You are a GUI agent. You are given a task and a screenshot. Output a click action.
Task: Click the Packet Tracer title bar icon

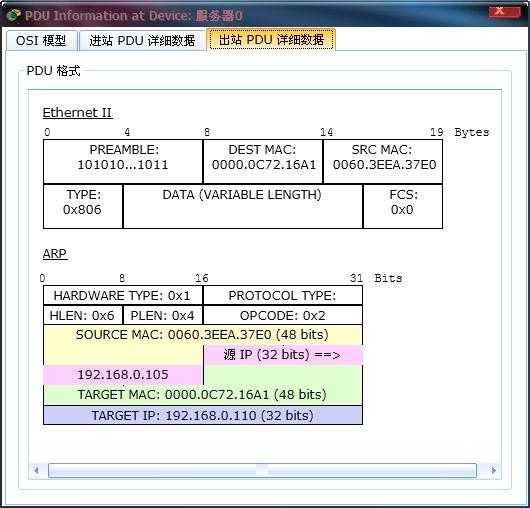coord(14,15)
